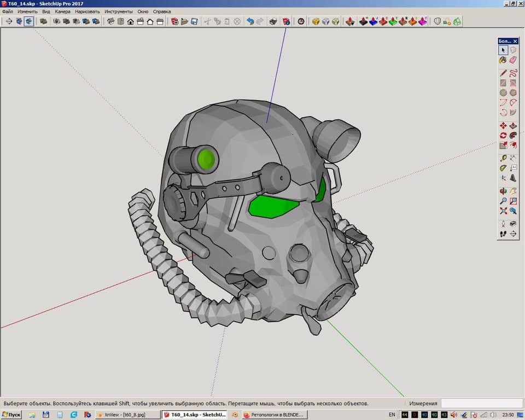The image size is (525, 420).
Task: Open the Справка menu
Action: (x=162, y=11)
